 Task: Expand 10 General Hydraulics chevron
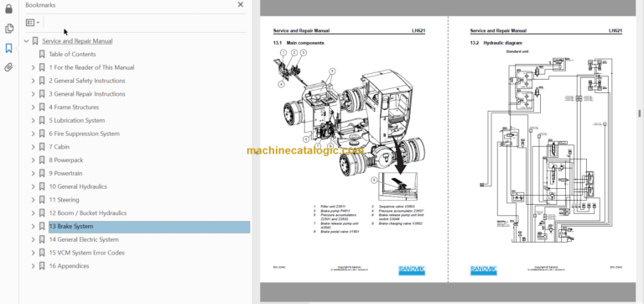[34, 186]
